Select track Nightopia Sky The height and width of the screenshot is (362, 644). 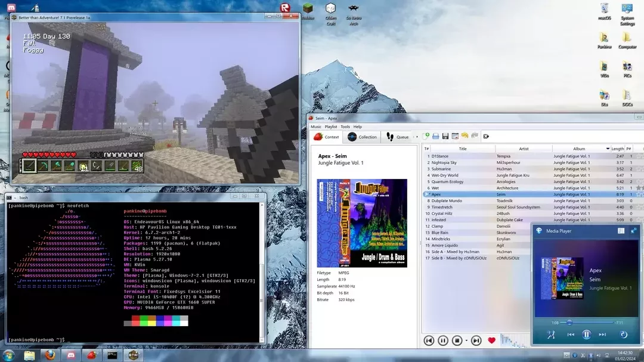tap(533, 163)
